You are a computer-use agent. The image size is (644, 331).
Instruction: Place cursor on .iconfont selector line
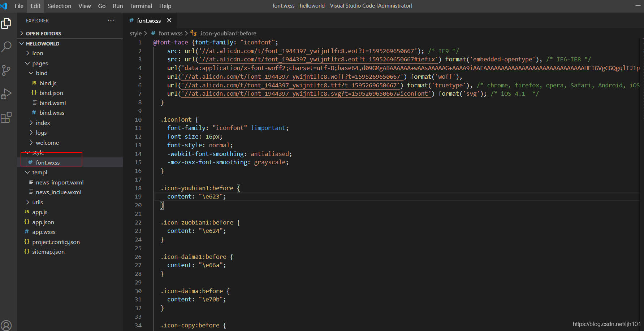(x=180, y=119)
